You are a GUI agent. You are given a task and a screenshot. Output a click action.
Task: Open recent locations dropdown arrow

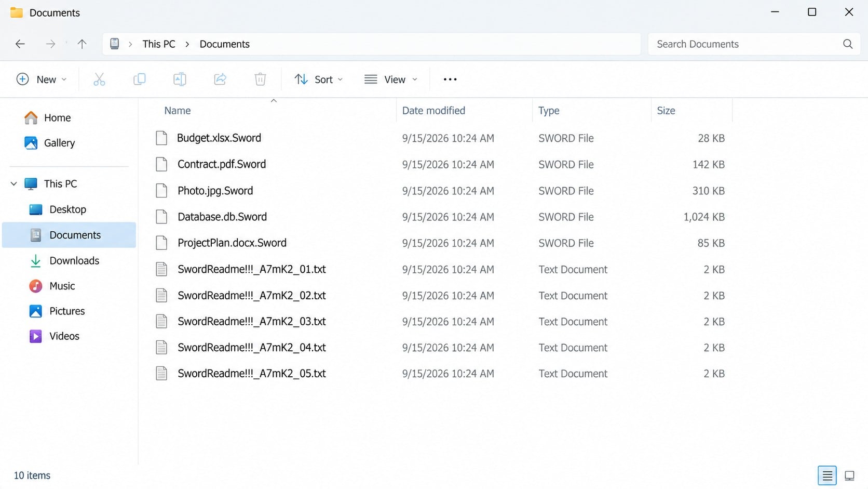(66, 43)
